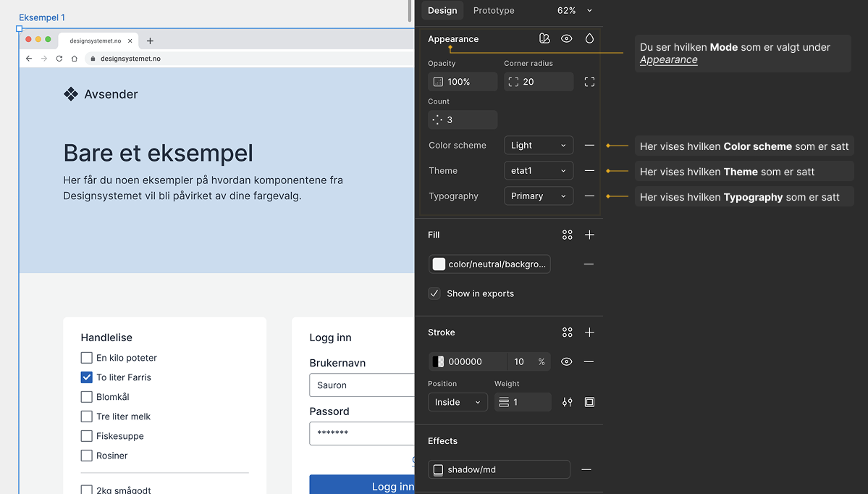The image size is (868, 494).
Task: Select the Design tab
Action: (x=442, y=11)
